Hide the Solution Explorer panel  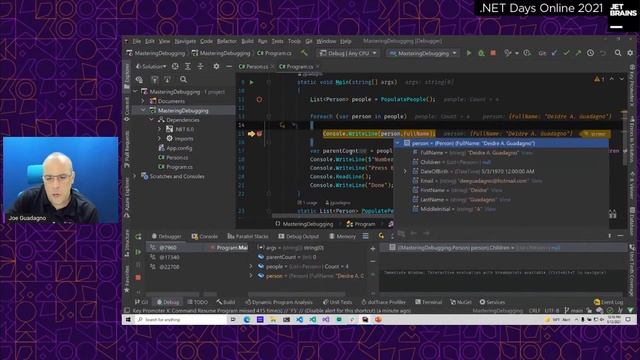tap(229, 66)
